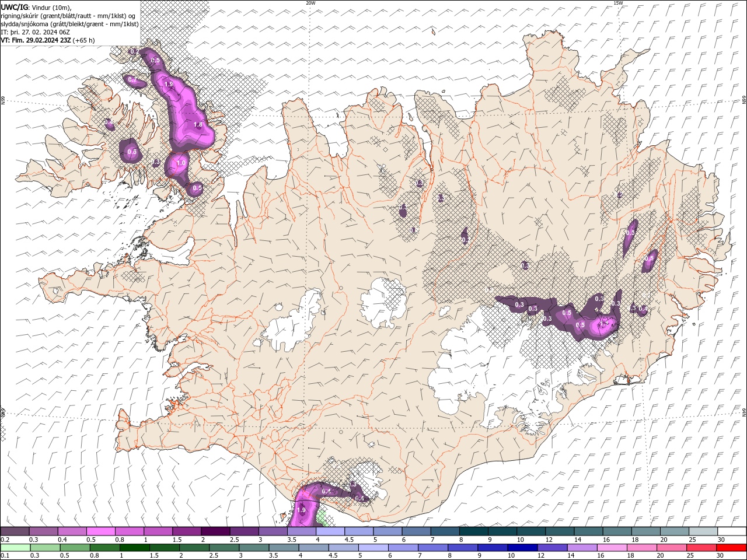Screen dimensions: 747x560
Task: Click the dark mauve 0.2 snow legend swatch
Action: pyautogui.click(x=15, y=531)
